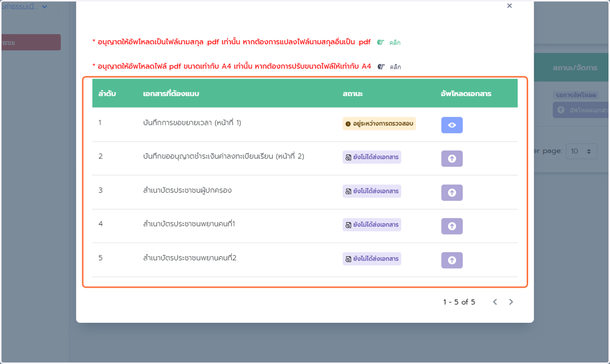Upload document for row 2 tuition payment request

coord(452,158)
